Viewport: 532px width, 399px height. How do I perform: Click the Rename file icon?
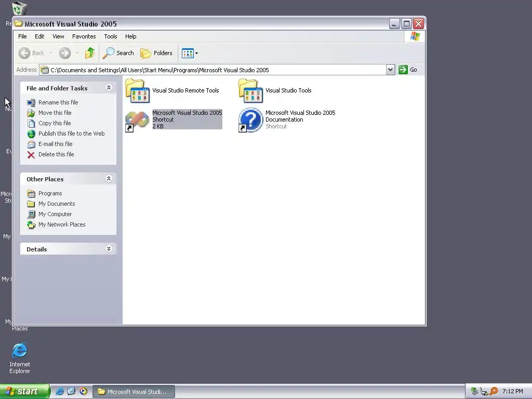pyautogui.click(x=31, y=102)
